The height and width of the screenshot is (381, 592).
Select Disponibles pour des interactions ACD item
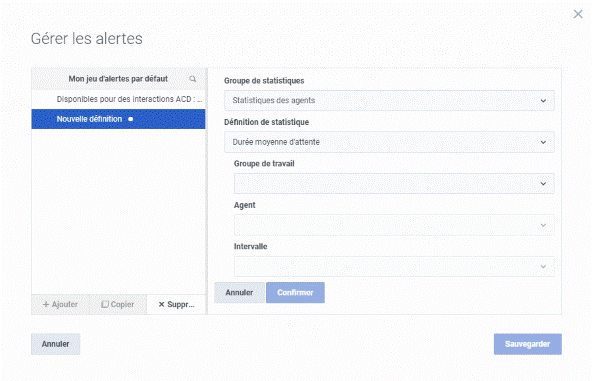tap(118, 99)
